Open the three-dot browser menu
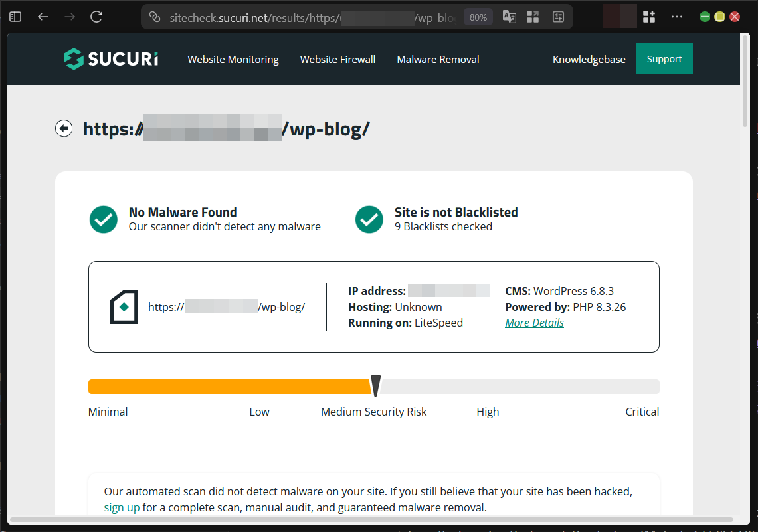758x532 pixels. (x=677, y=17)
